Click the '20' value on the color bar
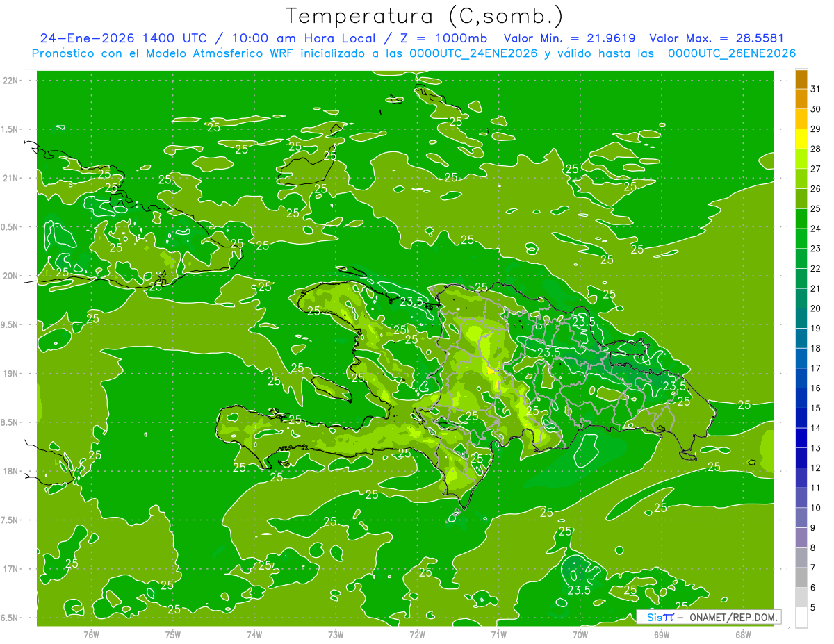This screenshot has width=834, height=644. 816,308
